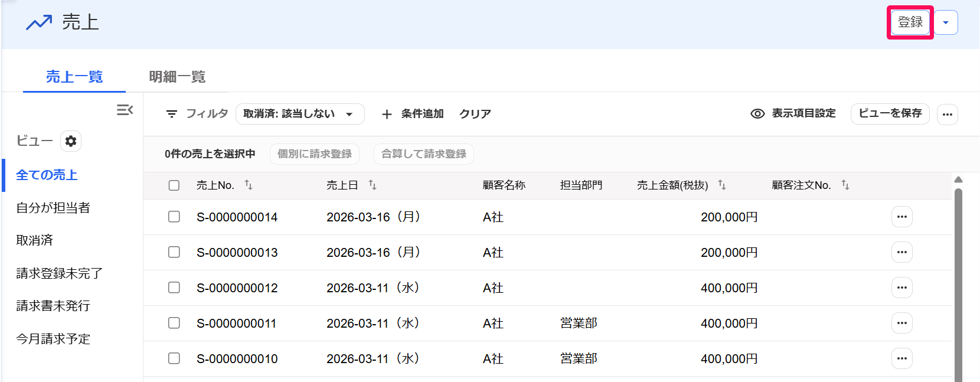Open view settings gear icon

tap(71, 141)
